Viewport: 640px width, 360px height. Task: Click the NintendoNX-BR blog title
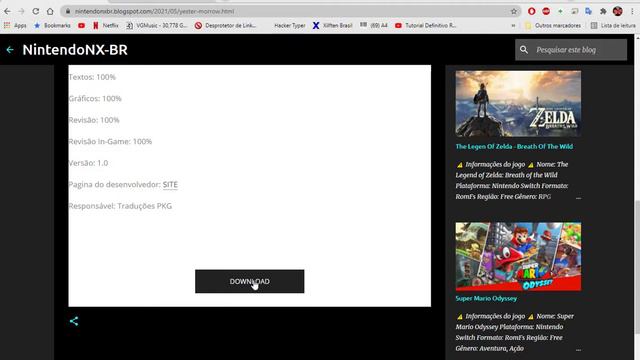[75, 50]
